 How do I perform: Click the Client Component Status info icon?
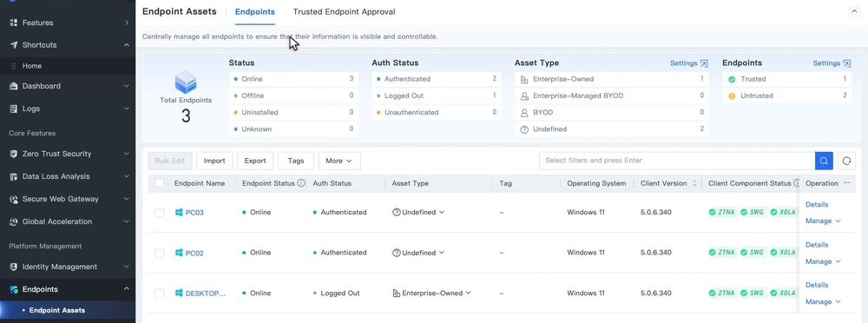(797, 183)
